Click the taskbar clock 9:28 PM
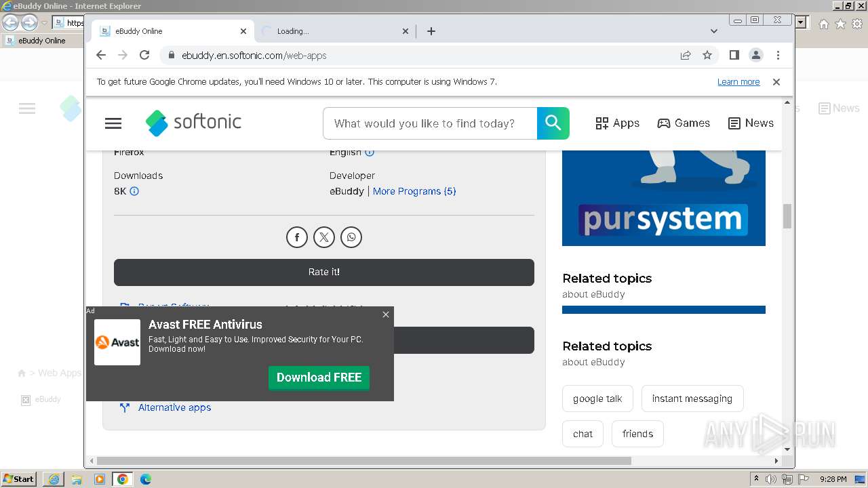The height and width of the screenshot is (488, 868). click(833, 479)
